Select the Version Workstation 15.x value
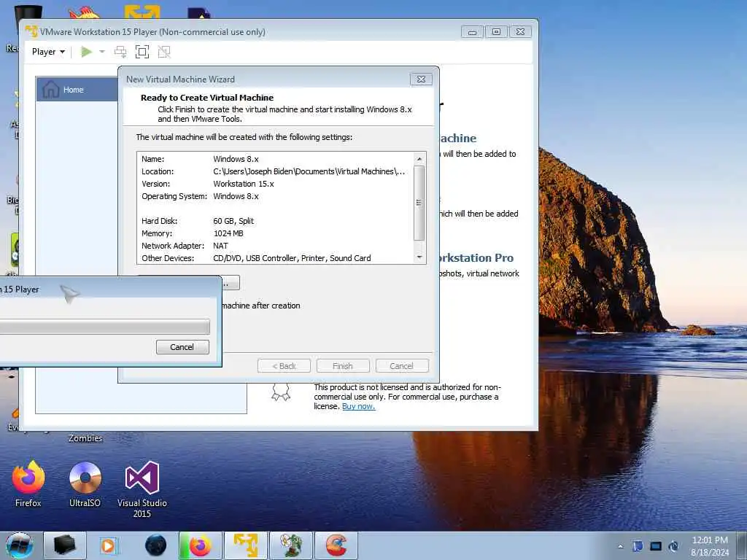Image resolution: width=747 pixels, height=560 pixels. click(x=244, y=184)
